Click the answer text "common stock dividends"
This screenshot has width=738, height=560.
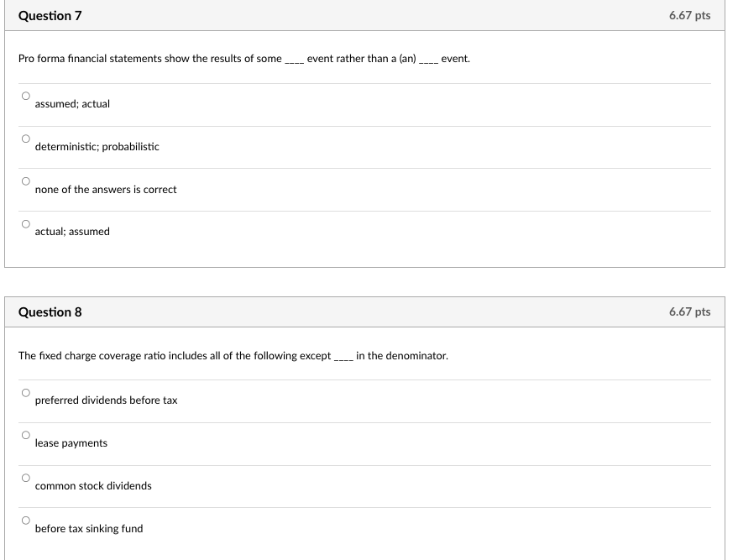tap(93, 485)
